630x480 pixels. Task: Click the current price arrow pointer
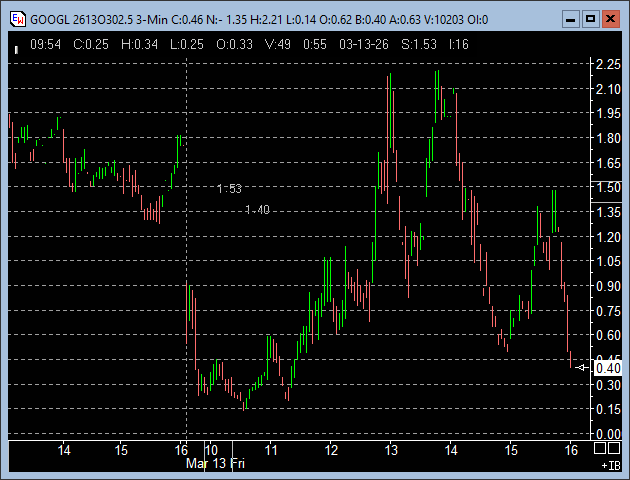pos(583,368)
